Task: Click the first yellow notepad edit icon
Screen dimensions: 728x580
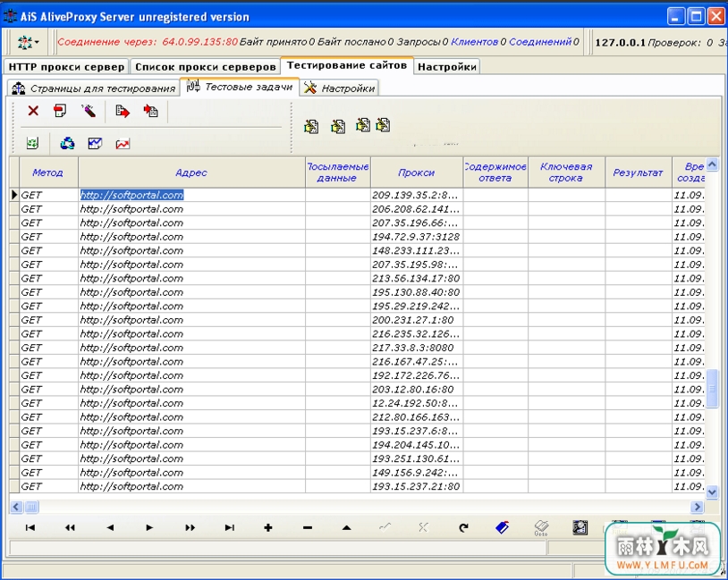Action: [x=311, y=126]
